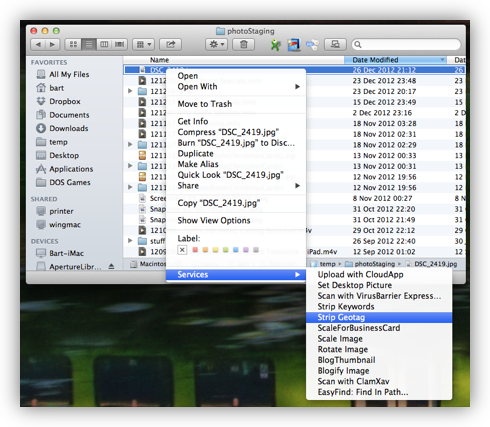Viewport: 490px width, 427px height.
Task: Expand the folder dated 18 Nov 2012 02:29
Action: tap(130, 145)
